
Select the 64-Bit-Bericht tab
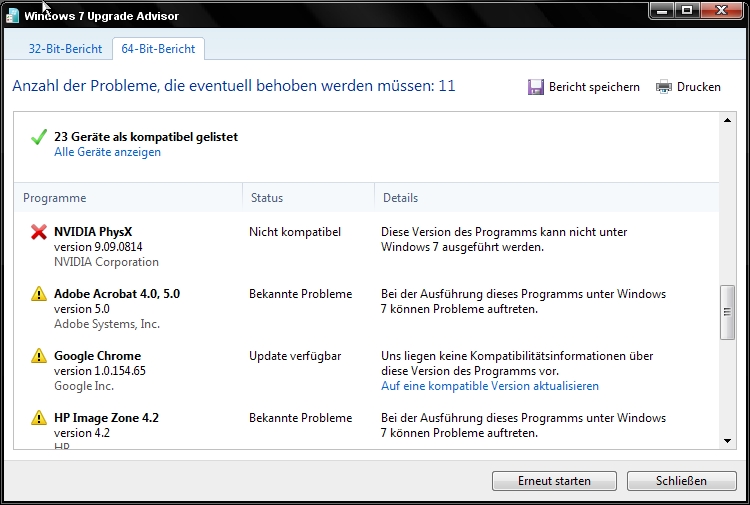coord(158,49)
